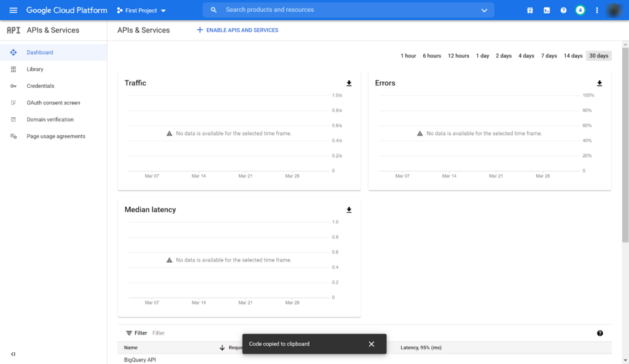This screenshot has height=364, width=629.
Task: Select the 4 days time range
Action: 526,56
